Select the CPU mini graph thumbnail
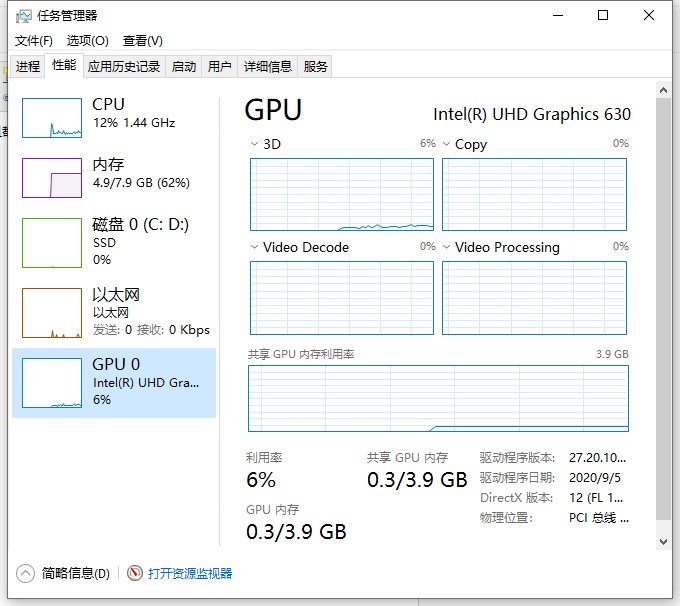Screen dimensions: 680x606 (51, 118)
